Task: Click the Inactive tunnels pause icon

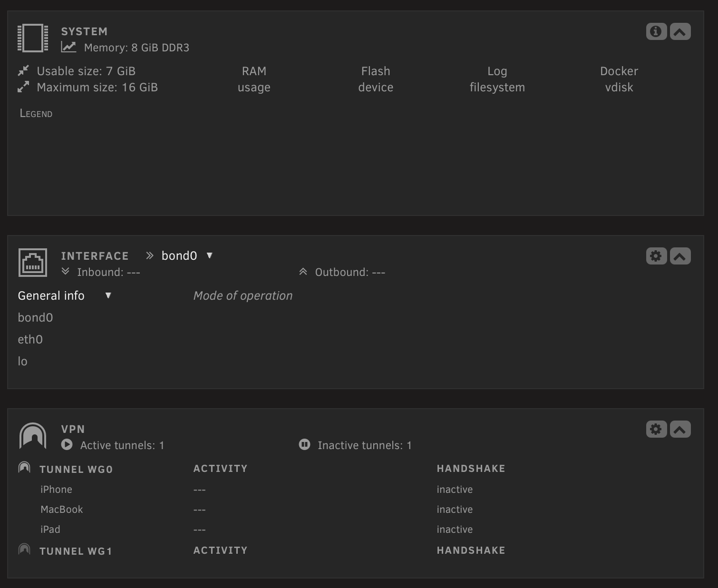Action: coord(304,444)
